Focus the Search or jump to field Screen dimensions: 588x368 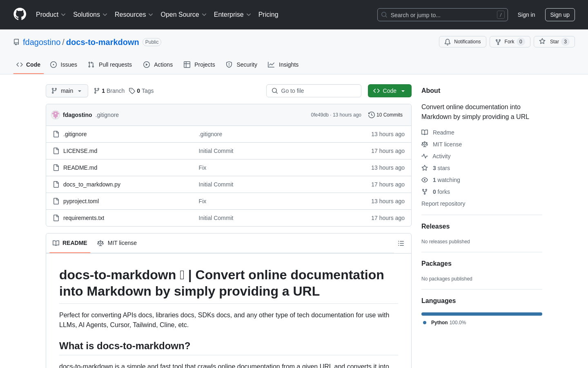click(443, 15)
